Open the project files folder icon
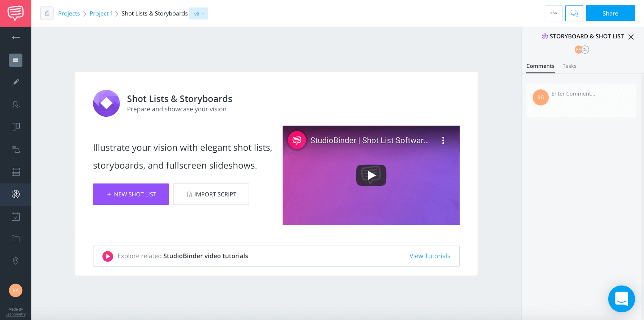The width and height of the screenshot is (644, 320). (x=15, y=239)
